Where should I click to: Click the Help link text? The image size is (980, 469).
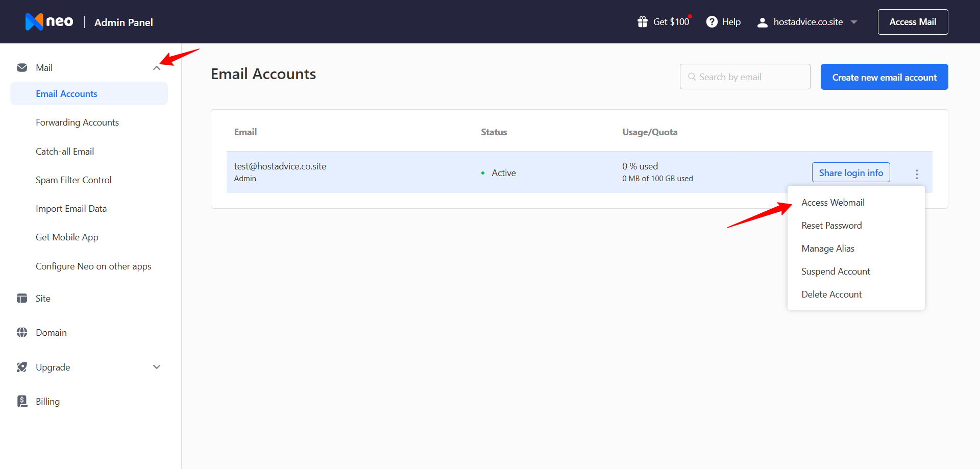pyautogui.click(x=731, y=22)
